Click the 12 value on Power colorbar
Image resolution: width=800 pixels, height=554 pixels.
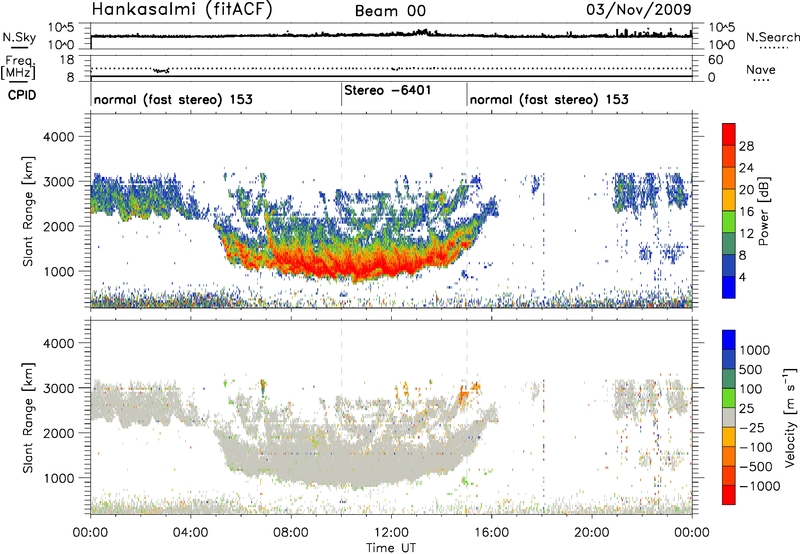coord(746,234)
